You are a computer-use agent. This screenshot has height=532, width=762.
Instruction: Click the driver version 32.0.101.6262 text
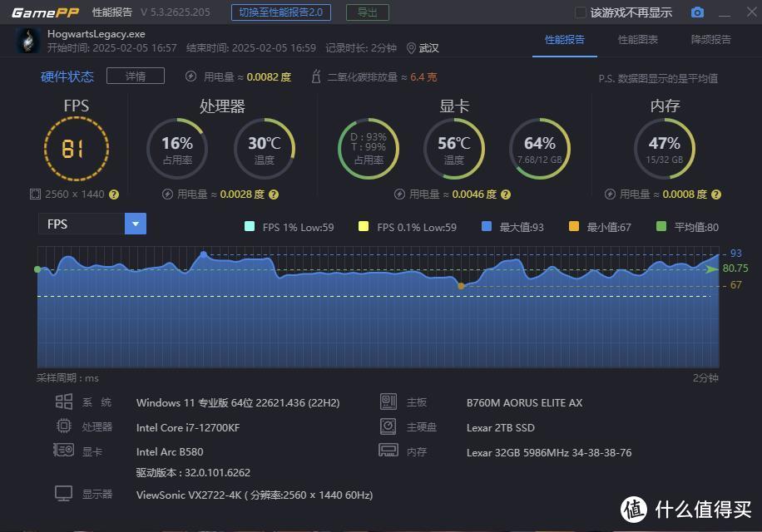coord(194,473)
